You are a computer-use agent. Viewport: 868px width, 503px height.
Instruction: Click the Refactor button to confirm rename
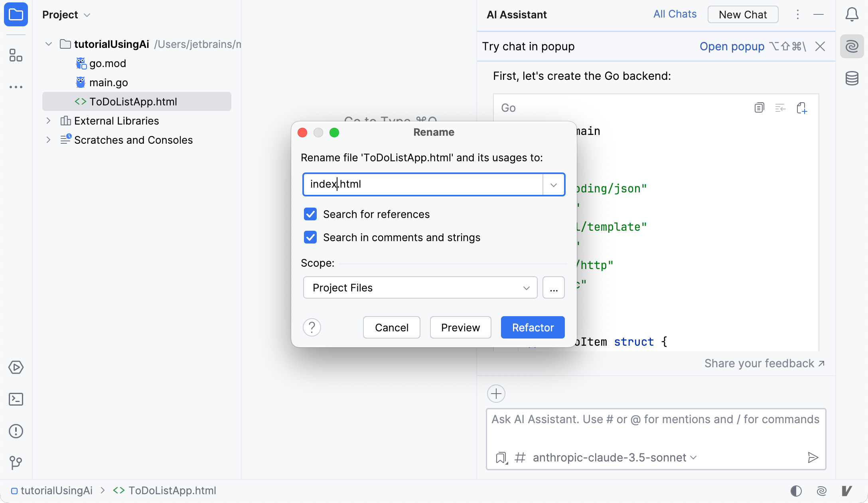pyautogui.click(x=533, y=327)
